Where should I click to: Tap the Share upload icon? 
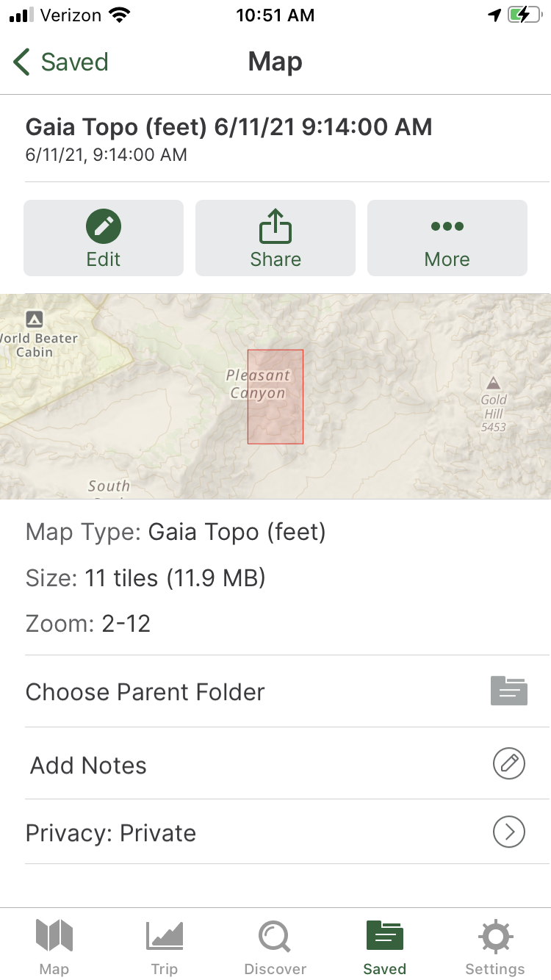[x=275, y=226]
